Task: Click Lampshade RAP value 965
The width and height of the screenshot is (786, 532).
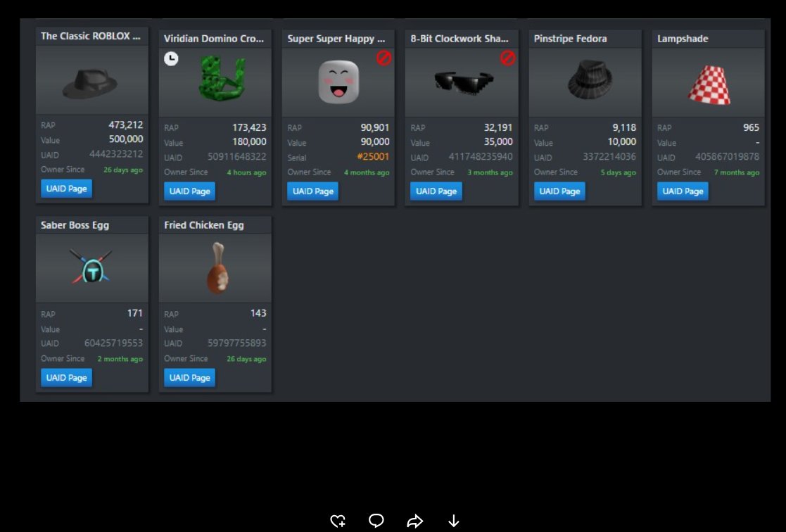Action: 751,127
